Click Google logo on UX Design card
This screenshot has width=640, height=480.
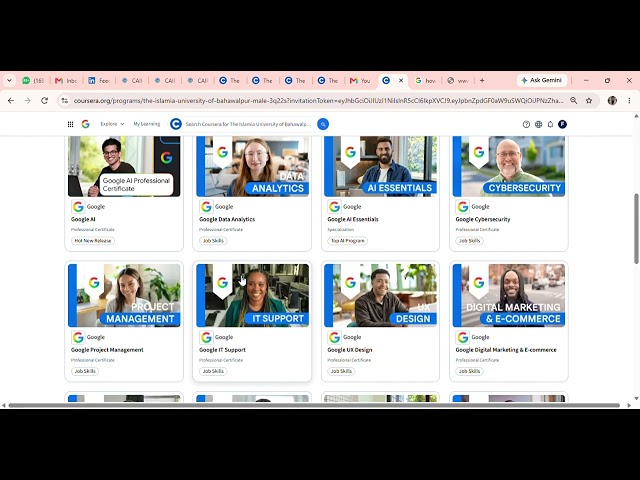[334, 337]
